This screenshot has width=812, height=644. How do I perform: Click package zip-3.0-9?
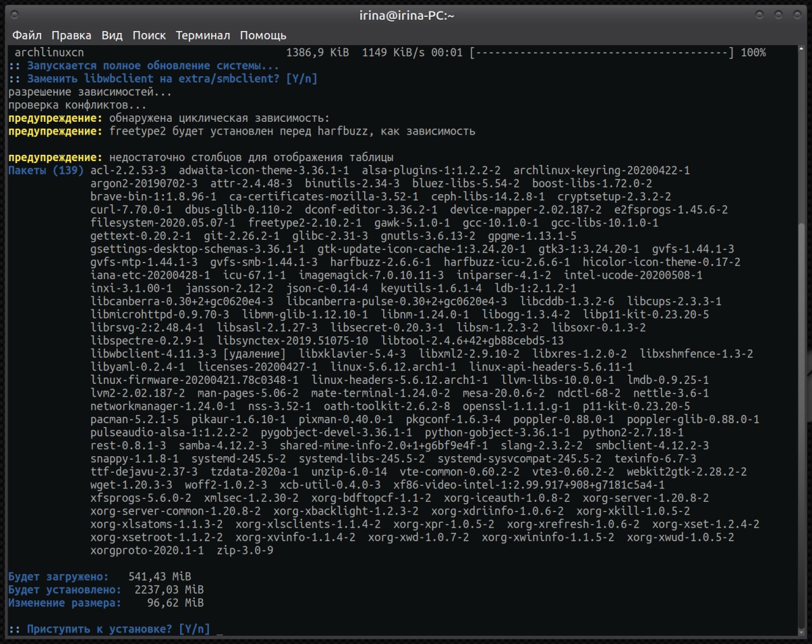245,551
